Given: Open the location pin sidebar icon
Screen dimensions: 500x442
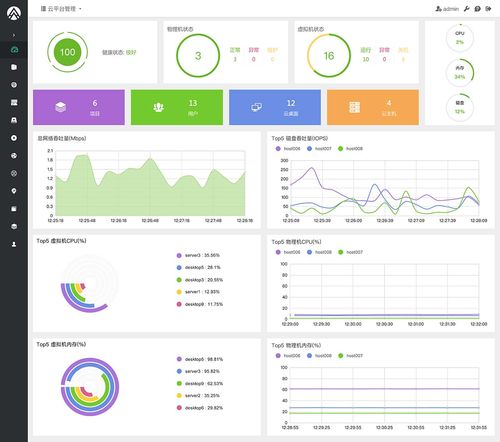Looking at the screenshot, I should (14, 191).
